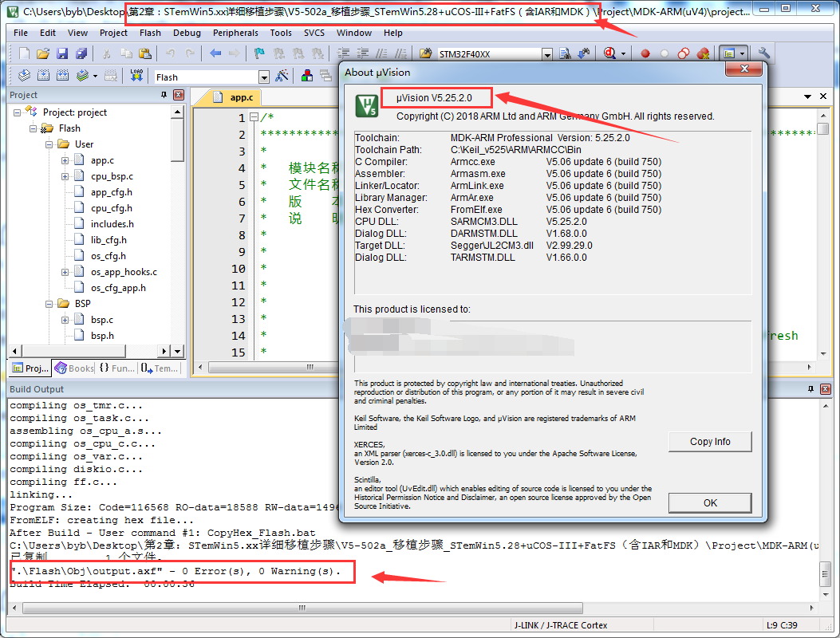Save all files from toolbar
The image size is (840, 638).
81,53
